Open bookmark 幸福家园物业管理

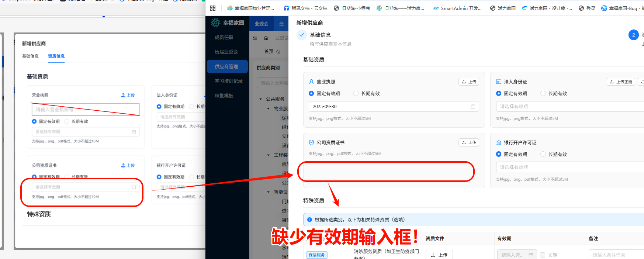[250, 8]
